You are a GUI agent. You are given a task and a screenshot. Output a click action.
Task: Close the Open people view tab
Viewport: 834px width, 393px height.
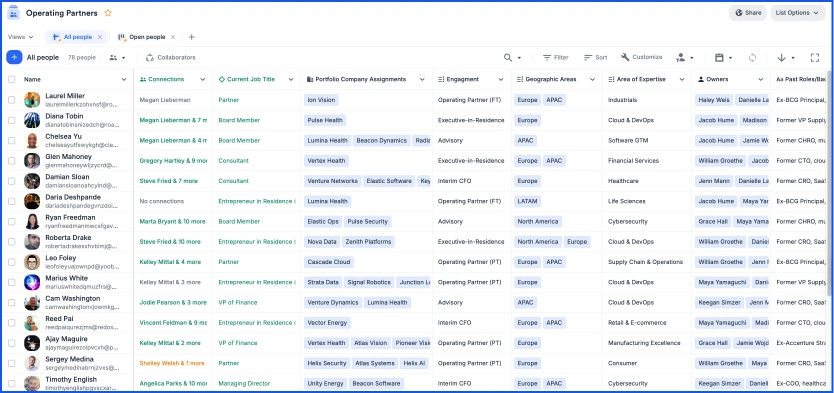click(x=172, y=37)
